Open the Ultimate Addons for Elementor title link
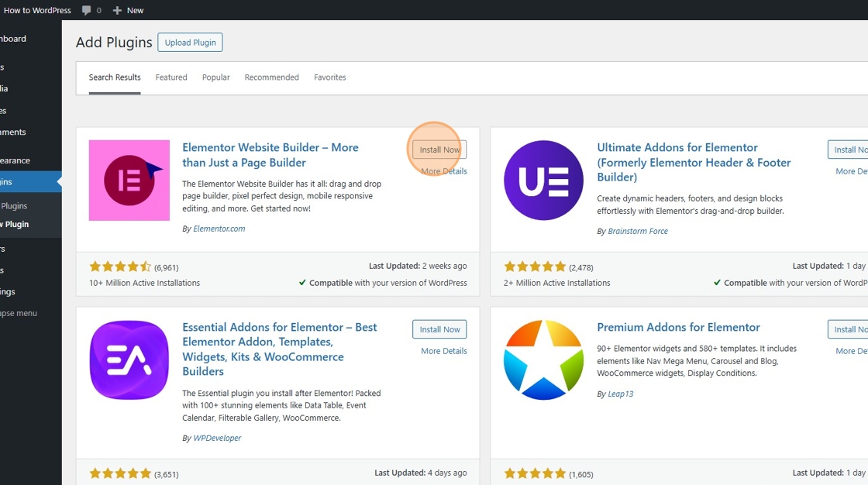The width and height of the screenshot is (868, 485). pos(694,162)
